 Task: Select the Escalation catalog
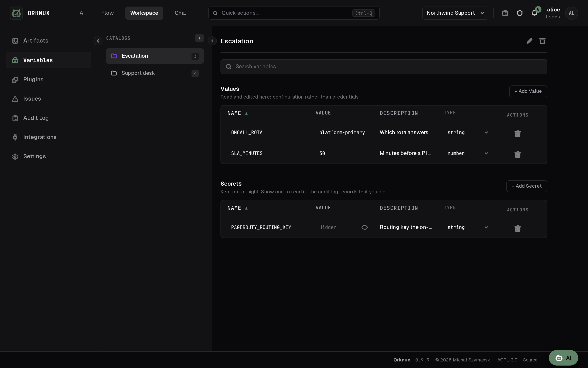click(x=155, y=56)
